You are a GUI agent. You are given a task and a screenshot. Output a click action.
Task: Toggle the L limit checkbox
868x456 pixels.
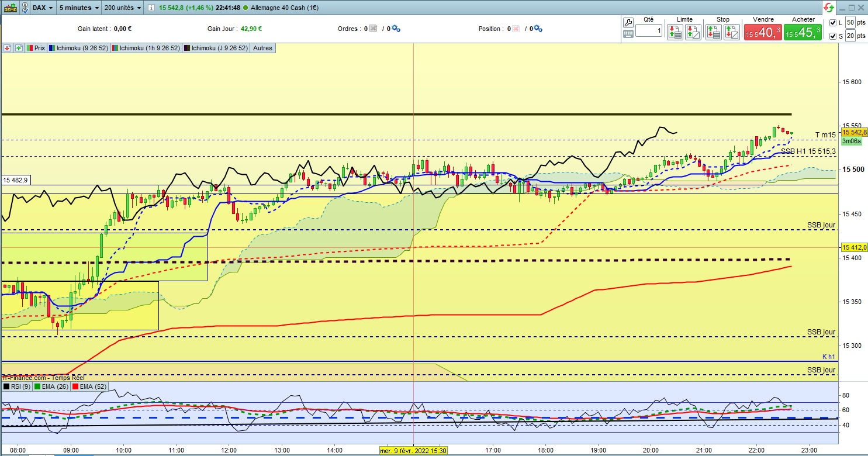[x=833, y=22]
